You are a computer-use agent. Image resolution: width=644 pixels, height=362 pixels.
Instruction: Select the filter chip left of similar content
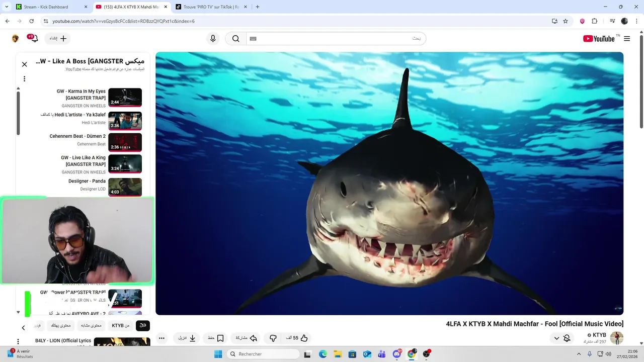pos(61,326)
